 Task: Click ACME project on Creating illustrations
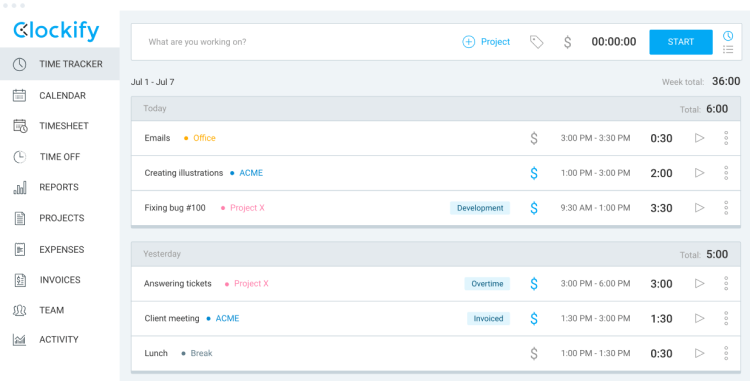coord(251,173)
